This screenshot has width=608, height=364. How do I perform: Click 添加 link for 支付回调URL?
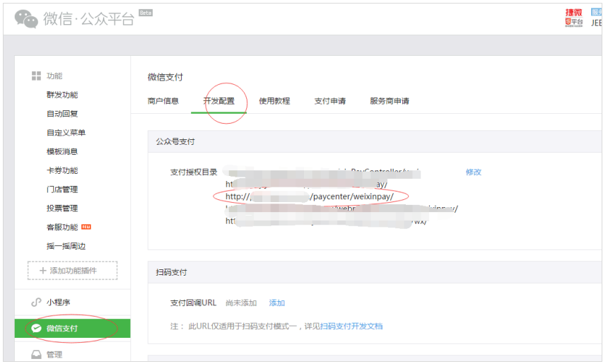[x=277, y=303]
